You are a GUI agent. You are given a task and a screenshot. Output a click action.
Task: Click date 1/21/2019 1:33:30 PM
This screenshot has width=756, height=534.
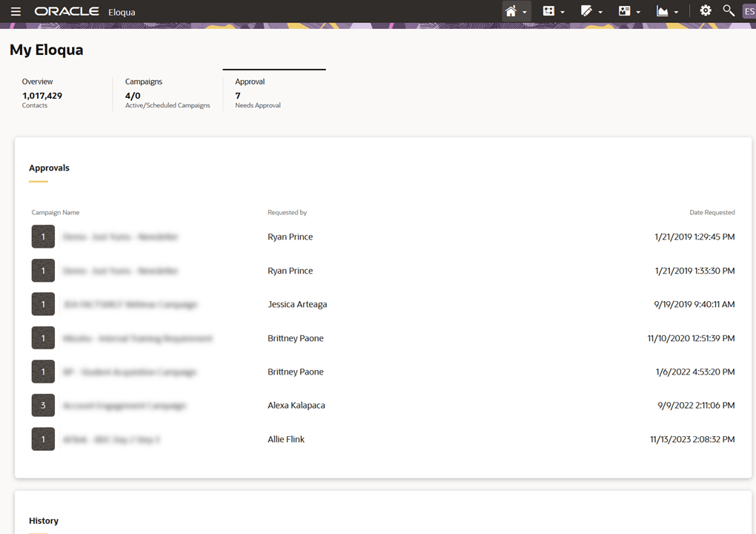tap(694, 271)
